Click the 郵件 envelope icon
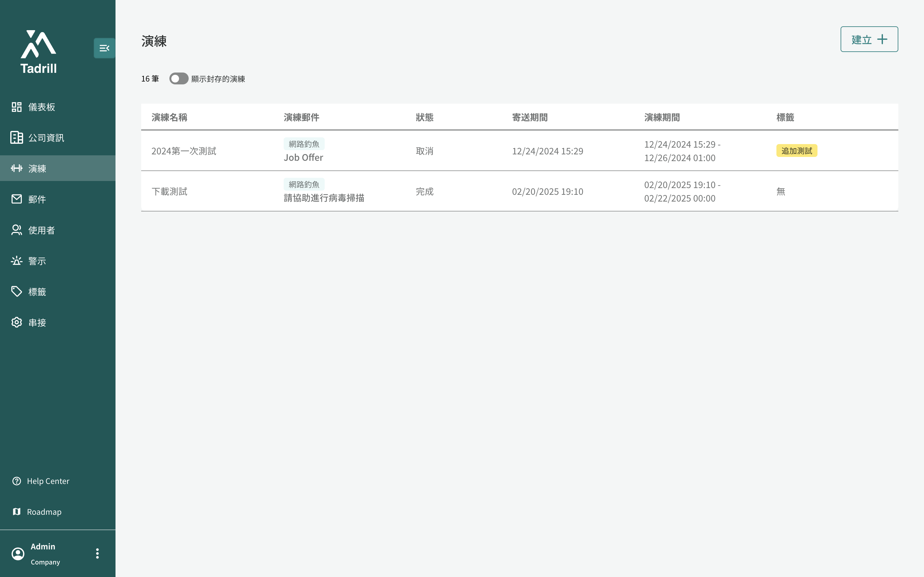The image size is (924, 577). coord(16,199)
